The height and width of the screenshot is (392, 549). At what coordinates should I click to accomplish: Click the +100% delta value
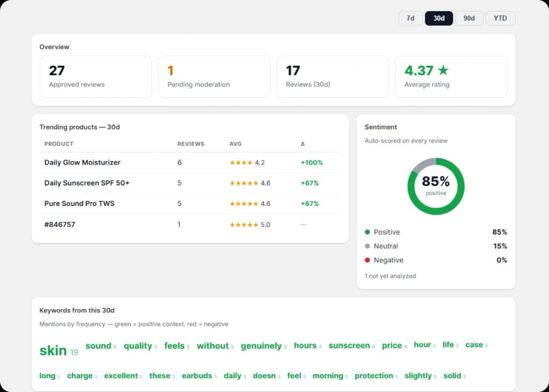312,162
